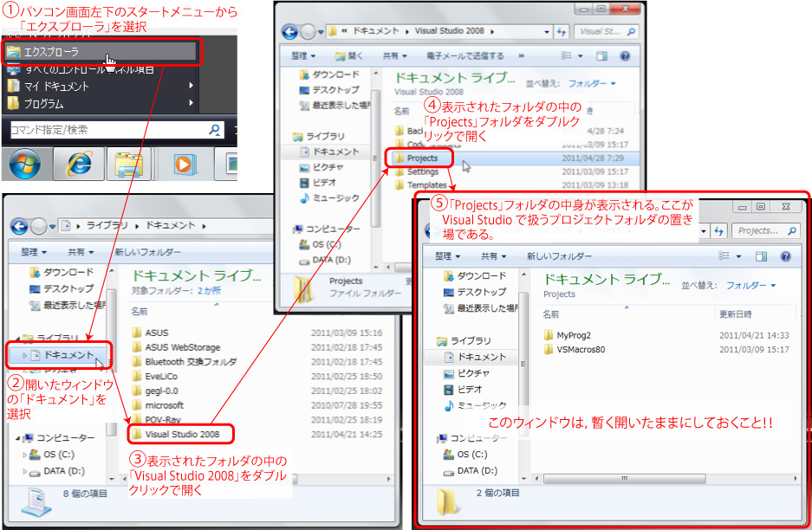812x530 pixels.
Task: Open the 2 か所 locations link
Action: (209, 291)
